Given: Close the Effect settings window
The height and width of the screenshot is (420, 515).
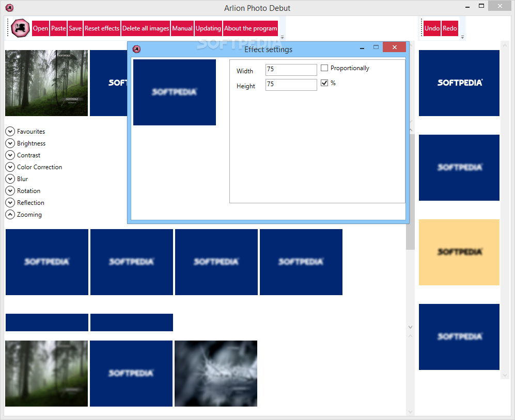Looking at the screenshot, I should 395,47.
